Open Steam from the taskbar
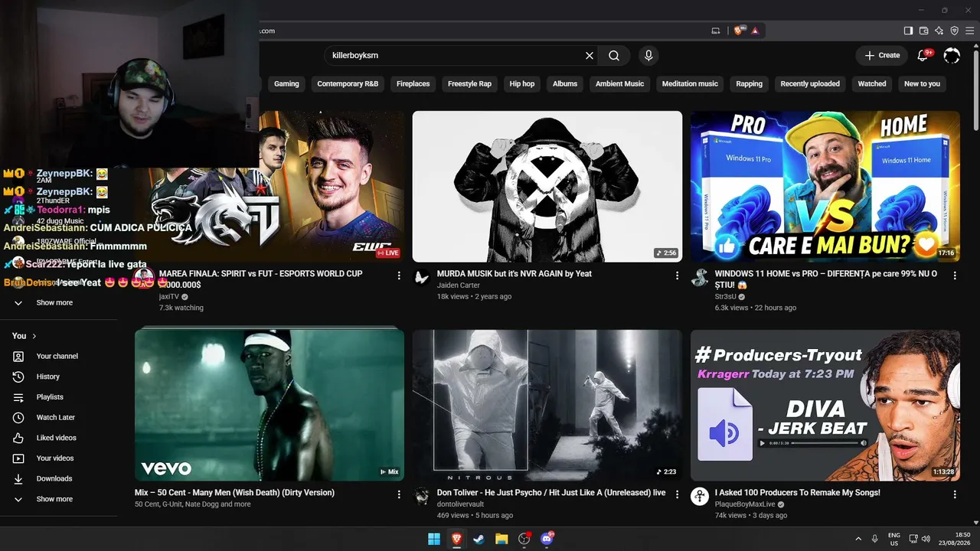980x551 pixels. (479, 539)
